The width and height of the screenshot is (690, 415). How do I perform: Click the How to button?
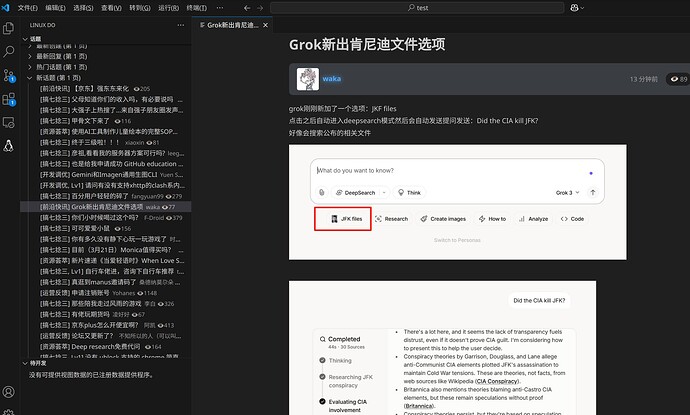(492, 219)
